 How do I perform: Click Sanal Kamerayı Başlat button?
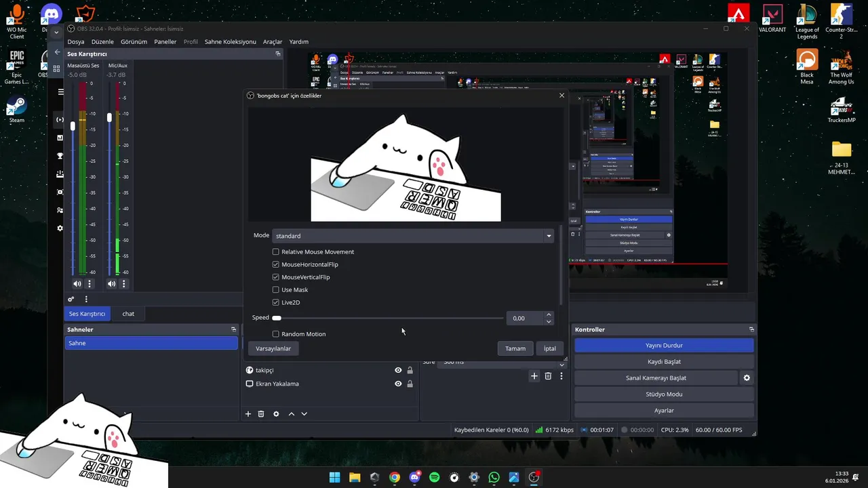click(x=656, y=378)
